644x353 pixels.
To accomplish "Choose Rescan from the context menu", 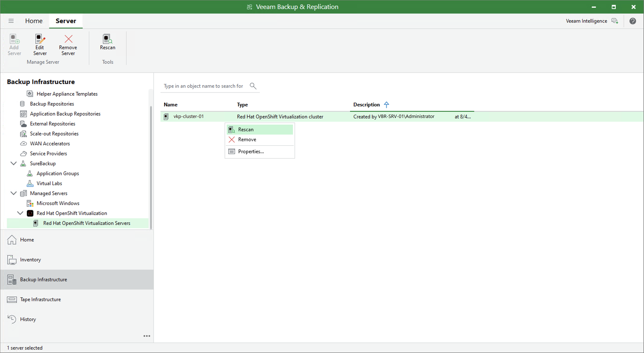I will pos(260,130).
